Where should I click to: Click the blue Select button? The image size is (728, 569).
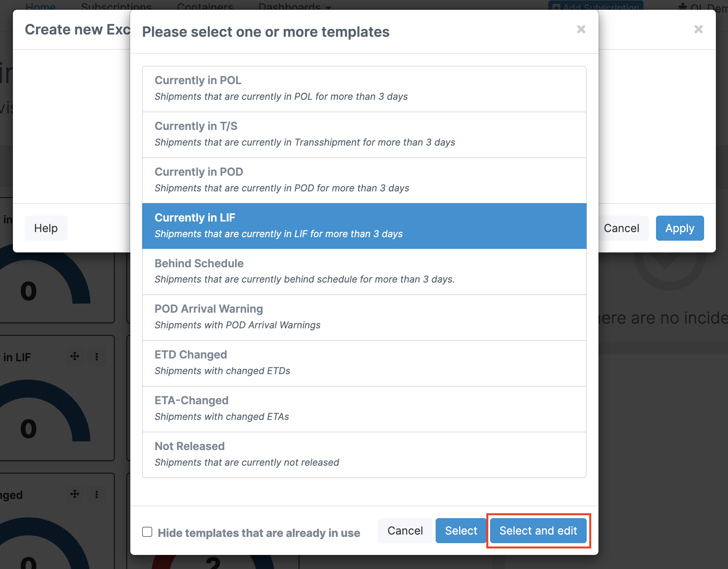click(x=461, y=531)
